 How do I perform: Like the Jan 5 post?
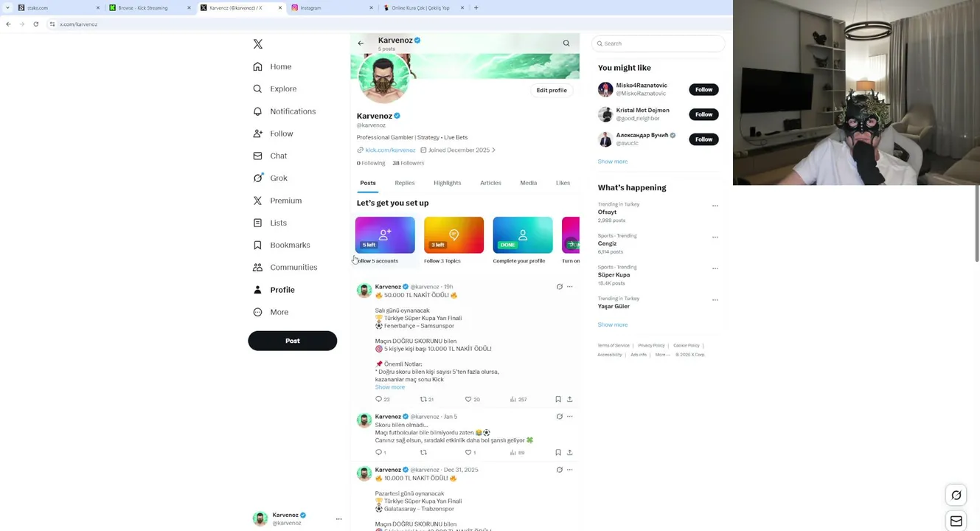point(470,452)
